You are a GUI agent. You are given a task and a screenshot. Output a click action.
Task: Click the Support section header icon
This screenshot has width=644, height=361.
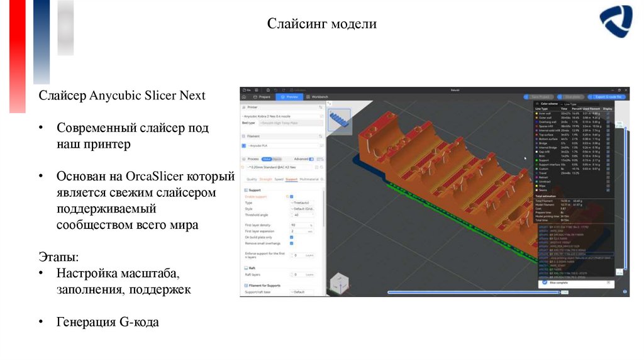(x=246, y=190)
